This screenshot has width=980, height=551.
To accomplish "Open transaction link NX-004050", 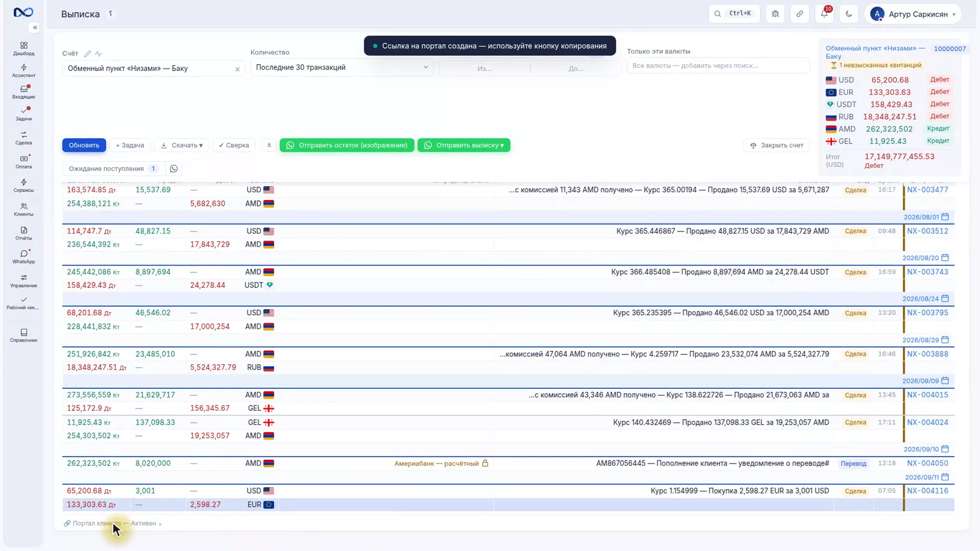I will pos(927,463).
